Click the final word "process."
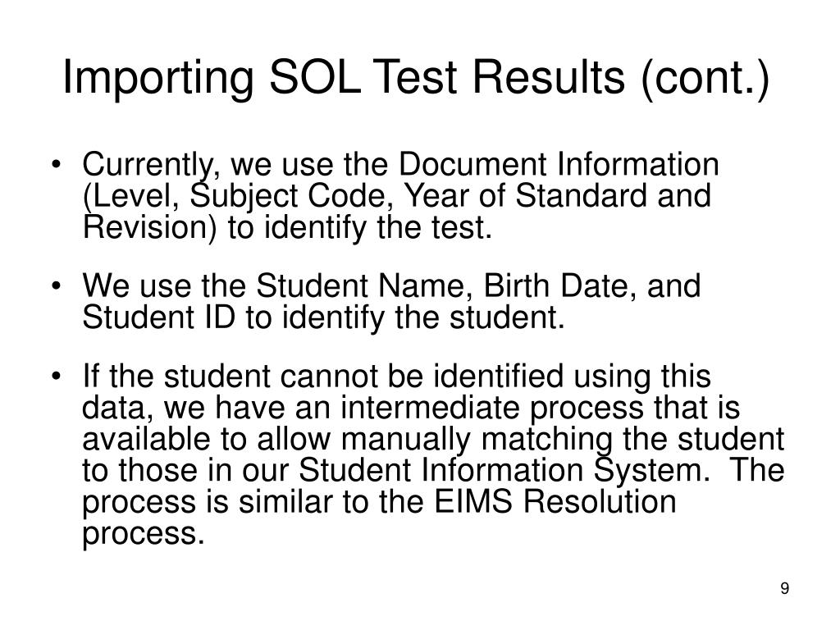 pos(143,535)
